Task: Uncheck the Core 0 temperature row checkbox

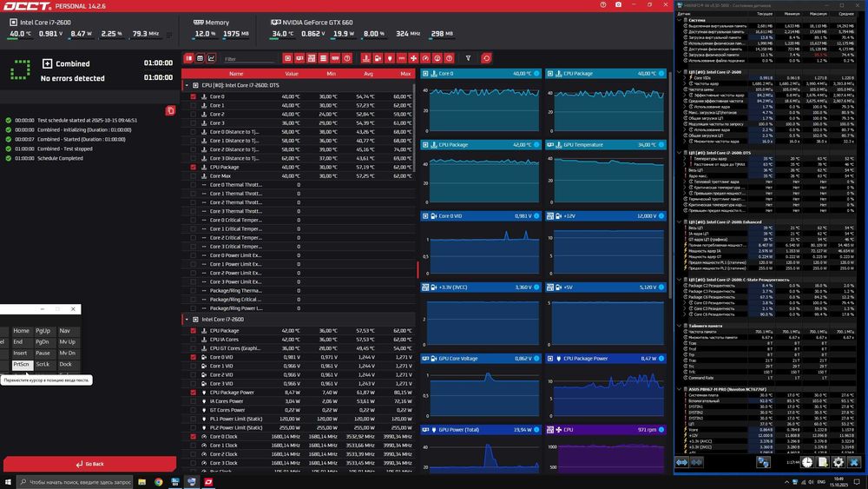Action: point(194,96)
